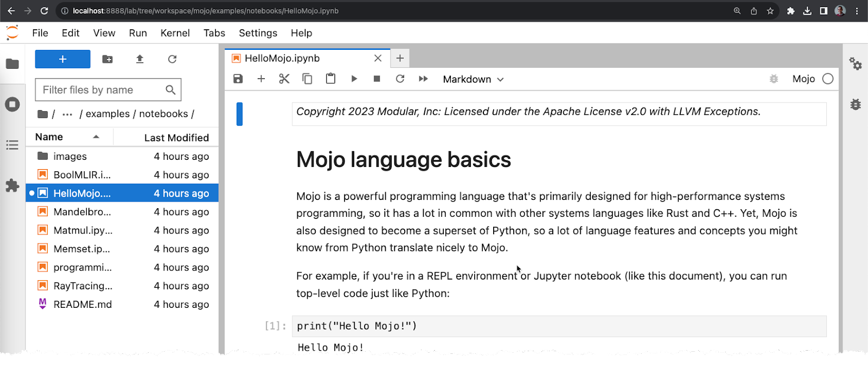
Task: Restart the kernel
Action: [400, 79]
